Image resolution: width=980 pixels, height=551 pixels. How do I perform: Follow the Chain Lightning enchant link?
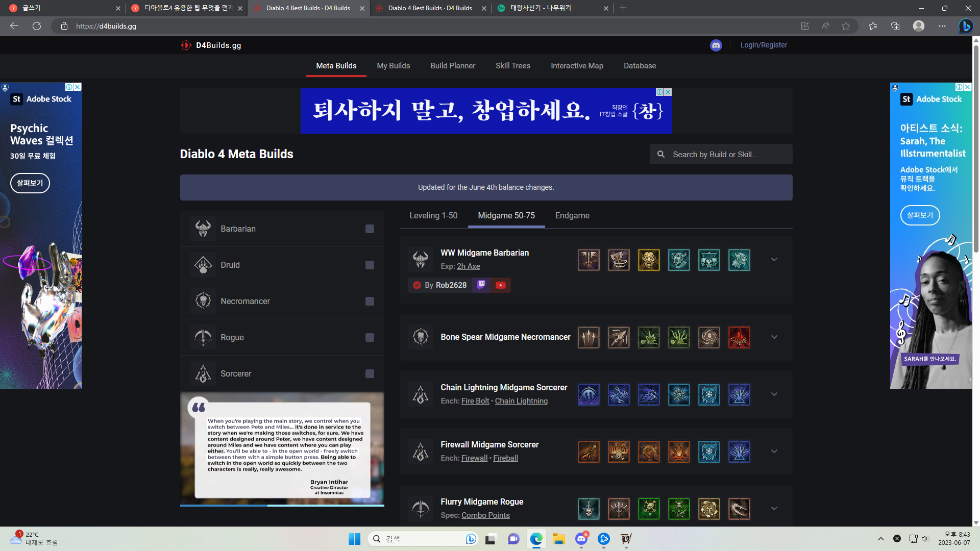pos(521,402)
